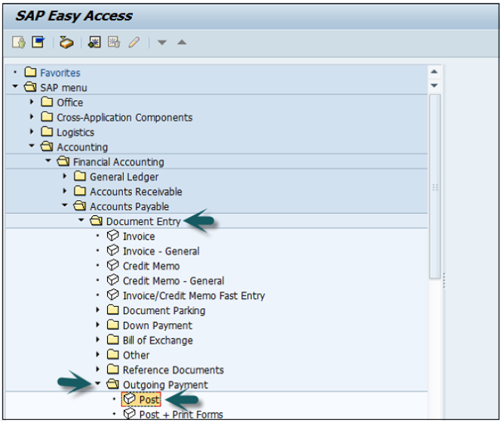Open the Invoice - General transaction

pyautogui.click(x=161, y=251)
